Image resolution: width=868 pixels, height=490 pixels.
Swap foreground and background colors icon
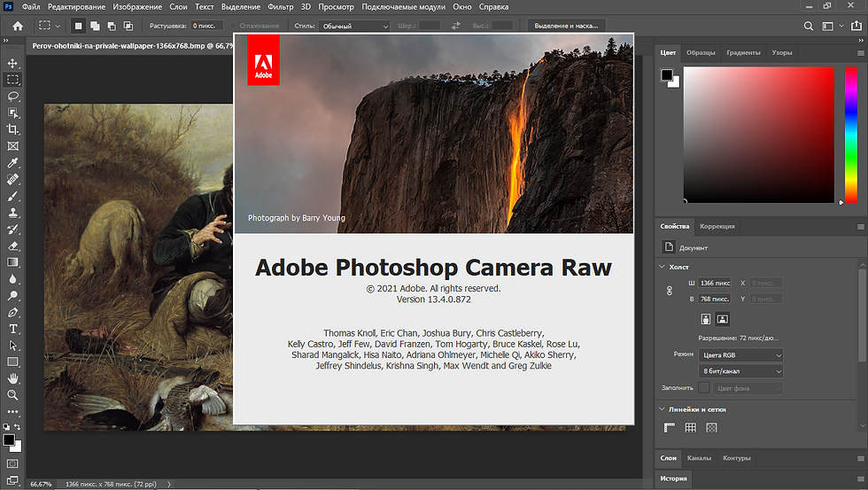[x=18, y=427]
